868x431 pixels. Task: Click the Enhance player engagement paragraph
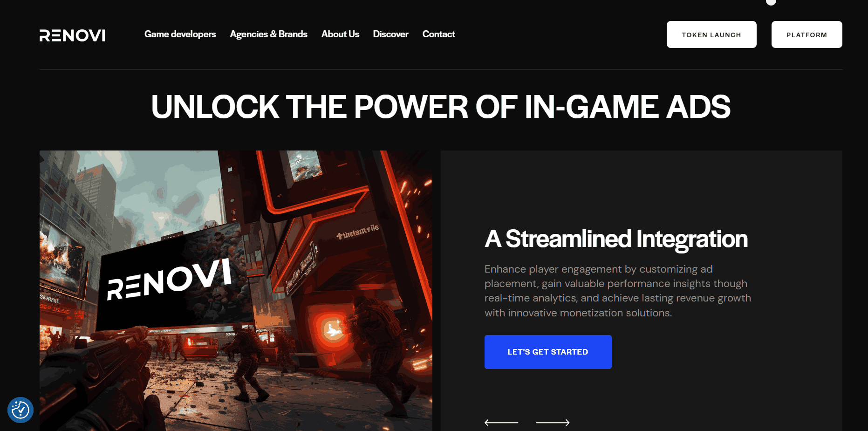(618, 291)
